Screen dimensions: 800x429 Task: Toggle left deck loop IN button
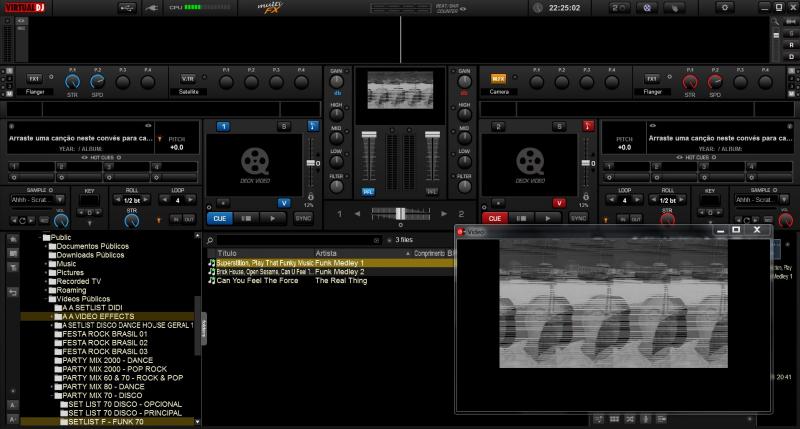176,219
